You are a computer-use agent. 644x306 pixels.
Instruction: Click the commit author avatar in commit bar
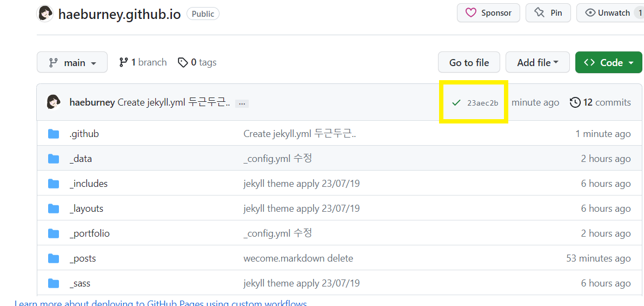[54, 102]
